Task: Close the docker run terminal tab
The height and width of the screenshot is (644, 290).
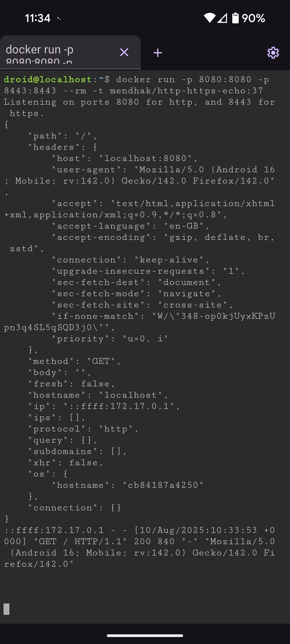Action: coord(124,52)
